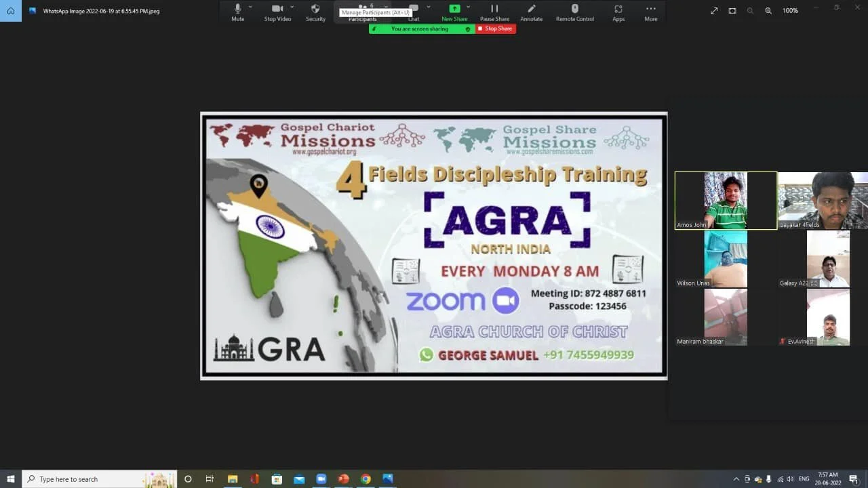This screenshot has width=868, height=488.
Task: Open File Explorer from taskbar
Action: pyautogui.click(x=232, y=479)
